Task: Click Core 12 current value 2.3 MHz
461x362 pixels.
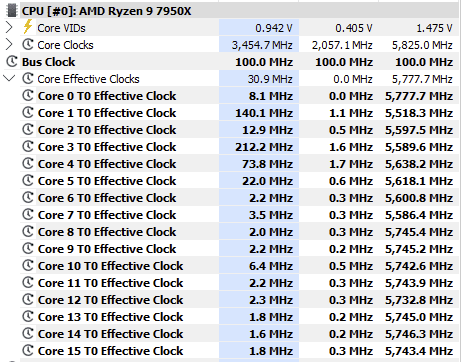Action: coord(271,300)
